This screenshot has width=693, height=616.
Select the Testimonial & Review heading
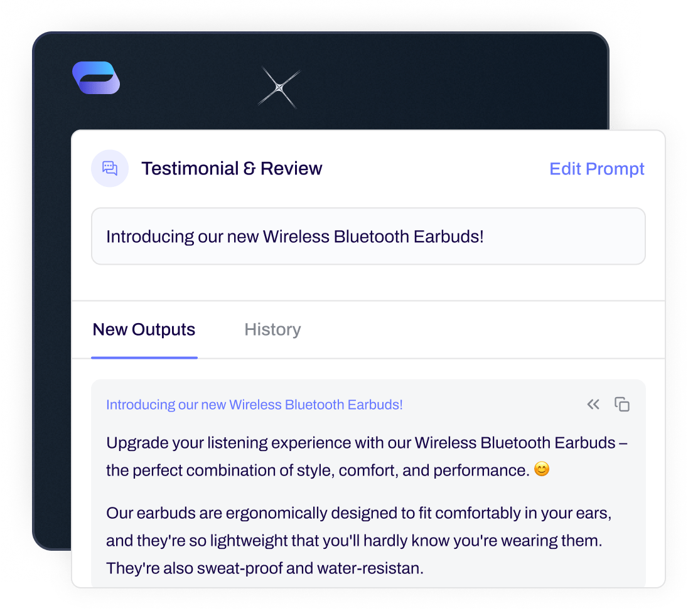click(x=232, y=168)
